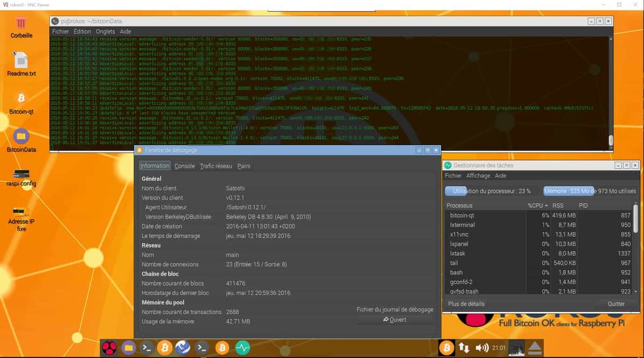Open the Onglets menu in the terminal
The height and width of the screenshot is (358, 644).
105,32
